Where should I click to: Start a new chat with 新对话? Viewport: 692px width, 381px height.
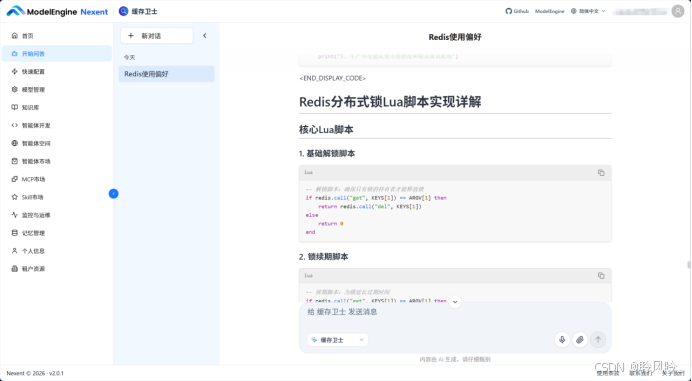coord(157,36)
